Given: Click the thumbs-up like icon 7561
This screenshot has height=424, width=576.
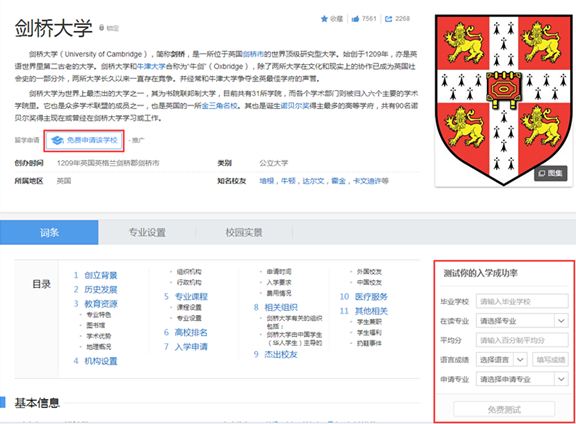Looking at the screenshot, I should tap(355, 19).
